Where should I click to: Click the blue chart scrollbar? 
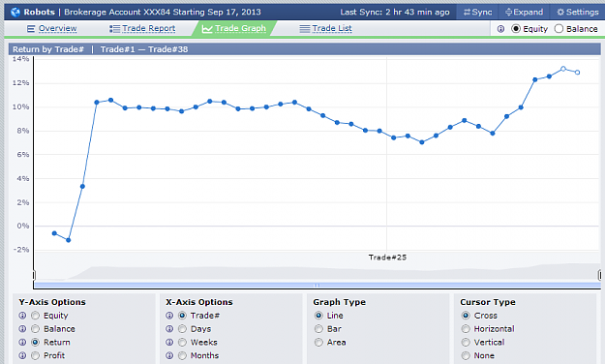pos(318,286)
